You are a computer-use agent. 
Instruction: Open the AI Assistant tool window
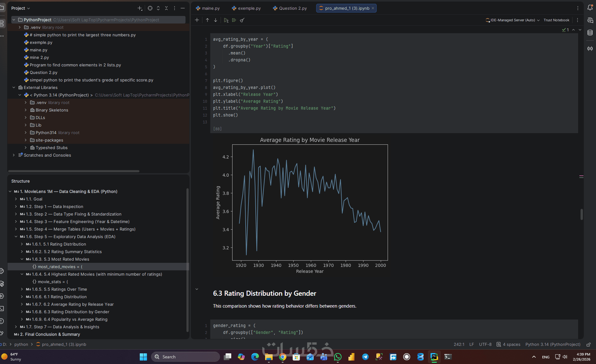[x=590, y=20]
